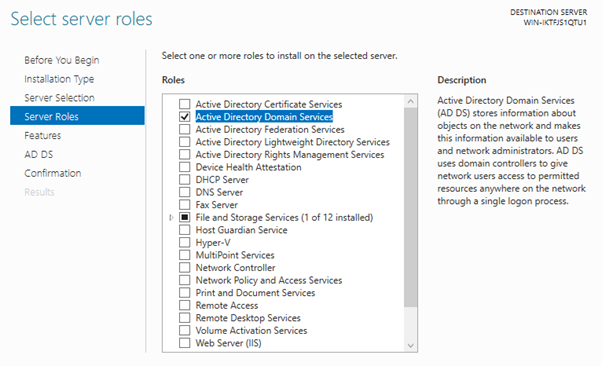Expand File and Storage Services tree arrow
This screenshot has height=366, width=602.
click(171, 217)
